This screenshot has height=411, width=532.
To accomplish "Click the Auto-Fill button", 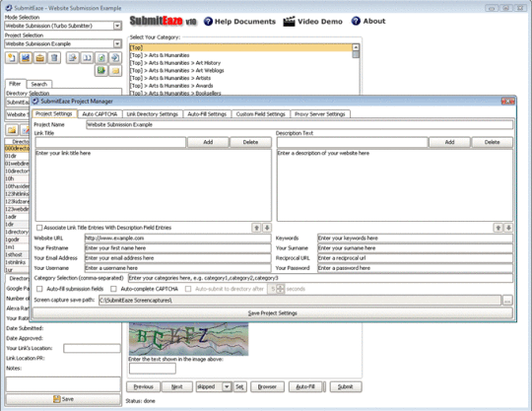I will [x=305, y=387].
